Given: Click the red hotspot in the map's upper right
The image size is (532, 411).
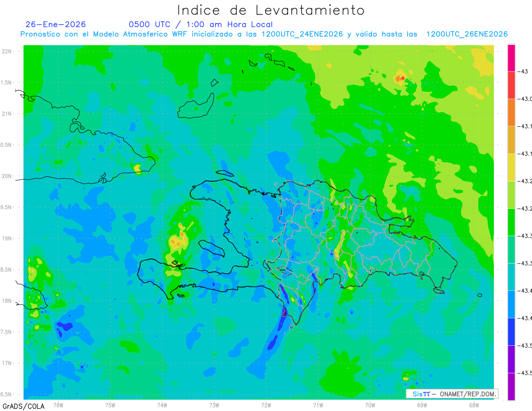Looking at the screenshot, I should tap(400, 78).
